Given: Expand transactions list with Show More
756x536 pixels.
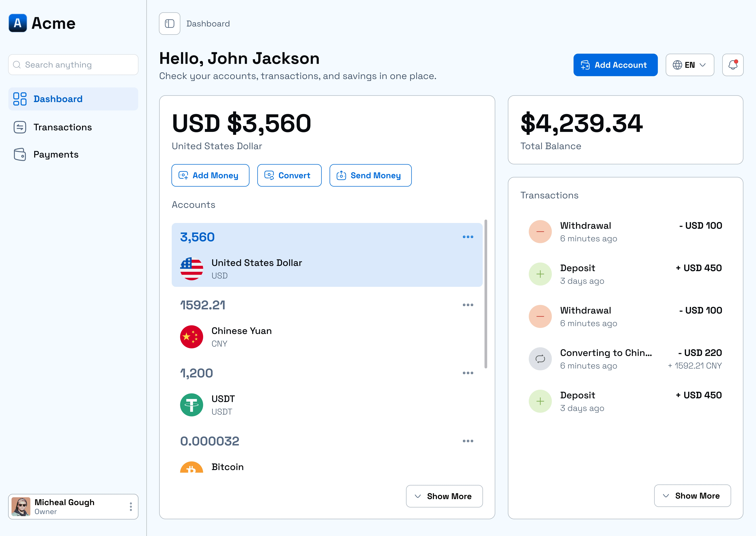Looking at the screenshot, I should (x=692, y=496).
